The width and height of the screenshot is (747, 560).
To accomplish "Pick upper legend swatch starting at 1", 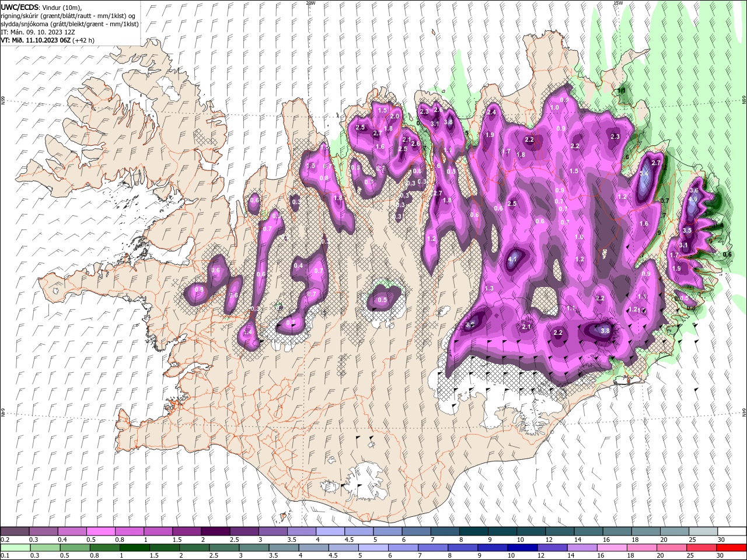I will (158, 531).
